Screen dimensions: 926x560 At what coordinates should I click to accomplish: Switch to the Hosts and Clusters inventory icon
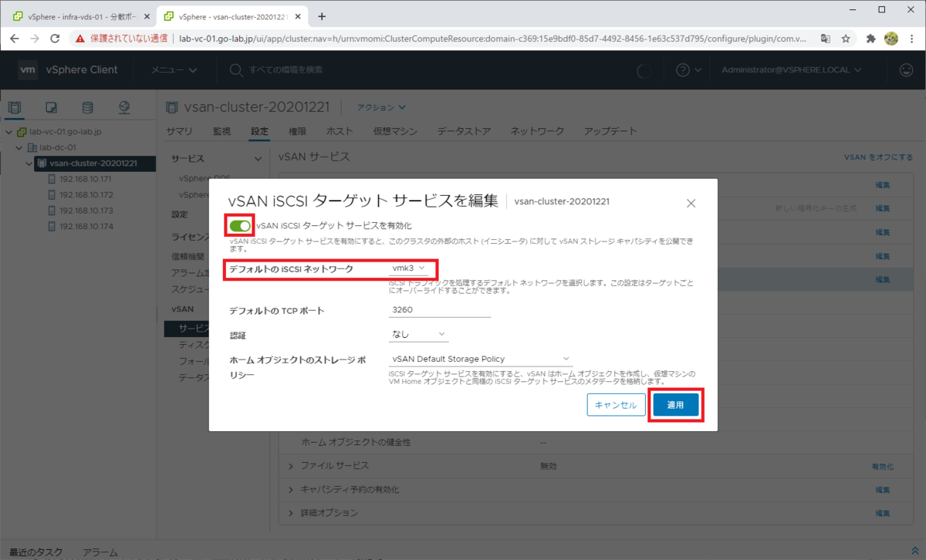(x=15, y=107)
